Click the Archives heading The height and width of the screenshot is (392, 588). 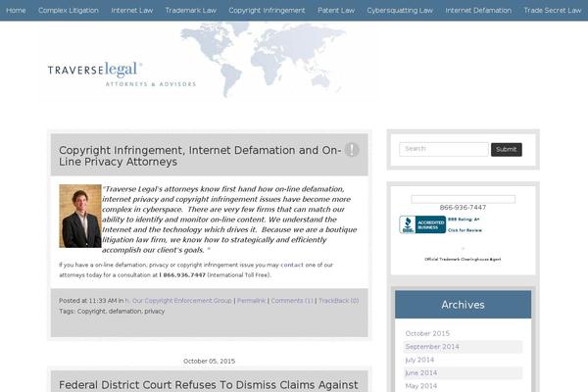tap(463, 305)
